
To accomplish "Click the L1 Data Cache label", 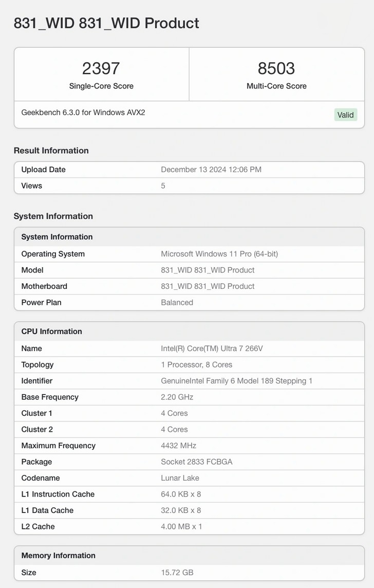I will [47, 510].
